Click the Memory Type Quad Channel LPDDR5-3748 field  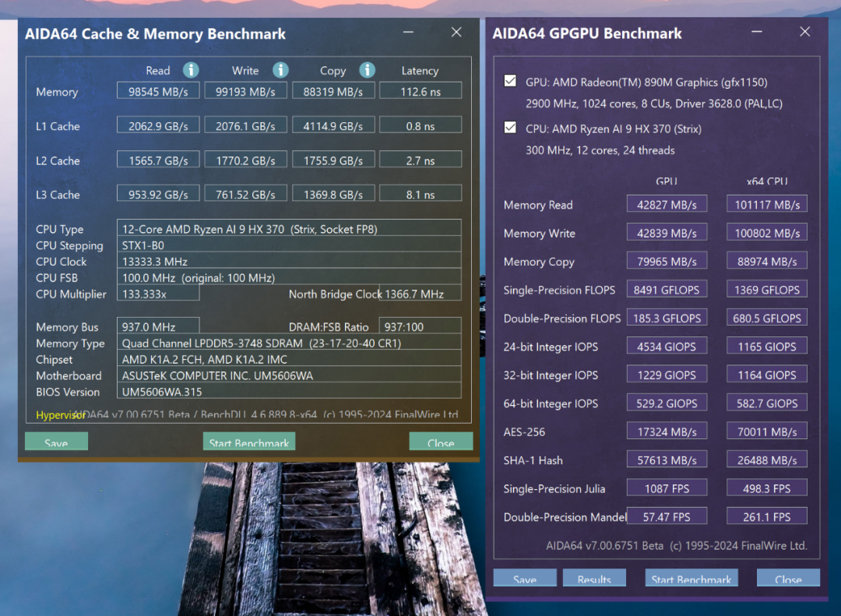289,343
